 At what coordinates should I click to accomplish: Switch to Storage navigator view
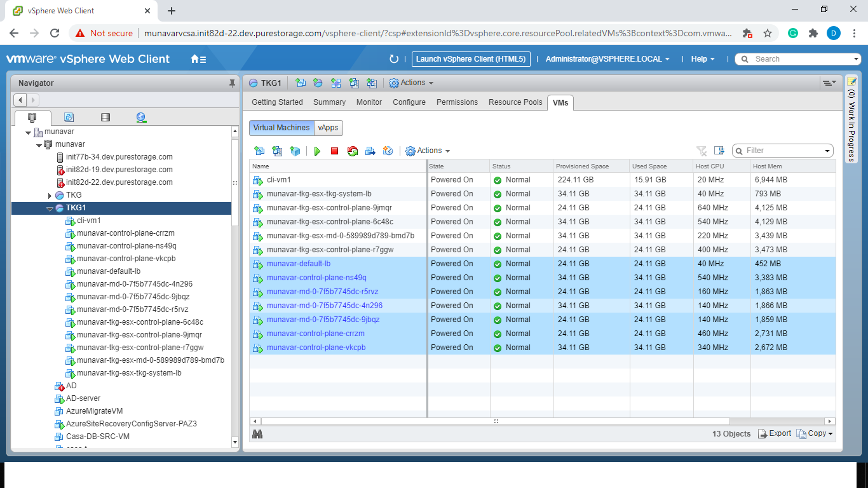[105, 117]
